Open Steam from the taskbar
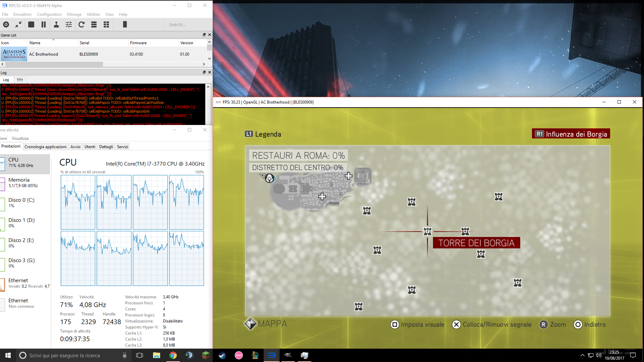This screenshot has width=644, height=362. coord(222,355)
